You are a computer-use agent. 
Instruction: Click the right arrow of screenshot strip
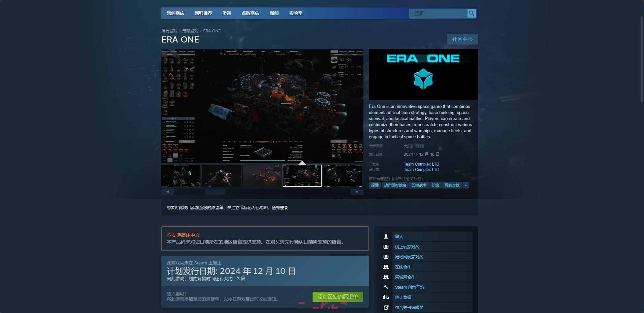(x=357, y=192)
